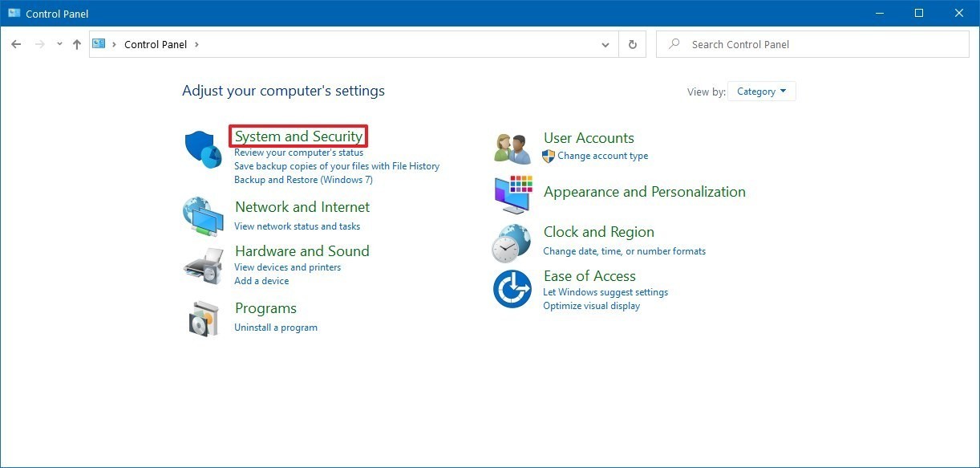
Task: Open View devices and printers link
Action: point(287,267)
